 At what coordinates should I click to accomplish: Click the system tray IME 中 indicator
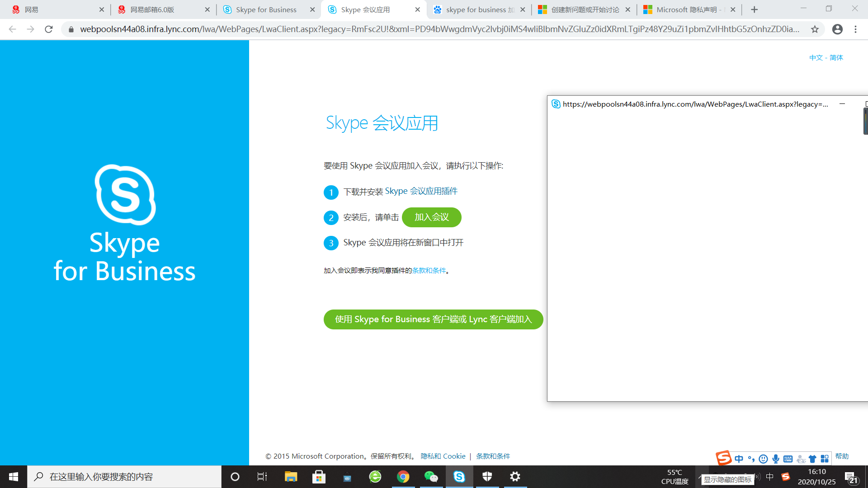(770, 477)
